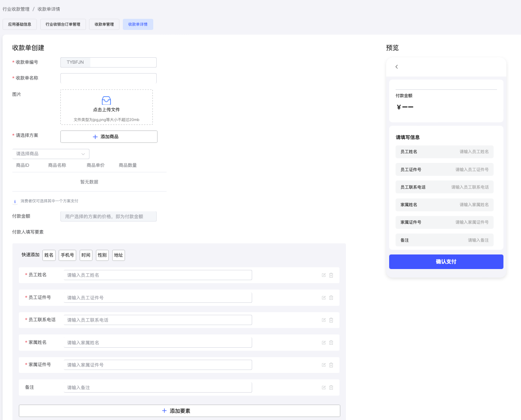
Task: Focus the 收款单名称 input field
Action: click(x=108, y=78)
